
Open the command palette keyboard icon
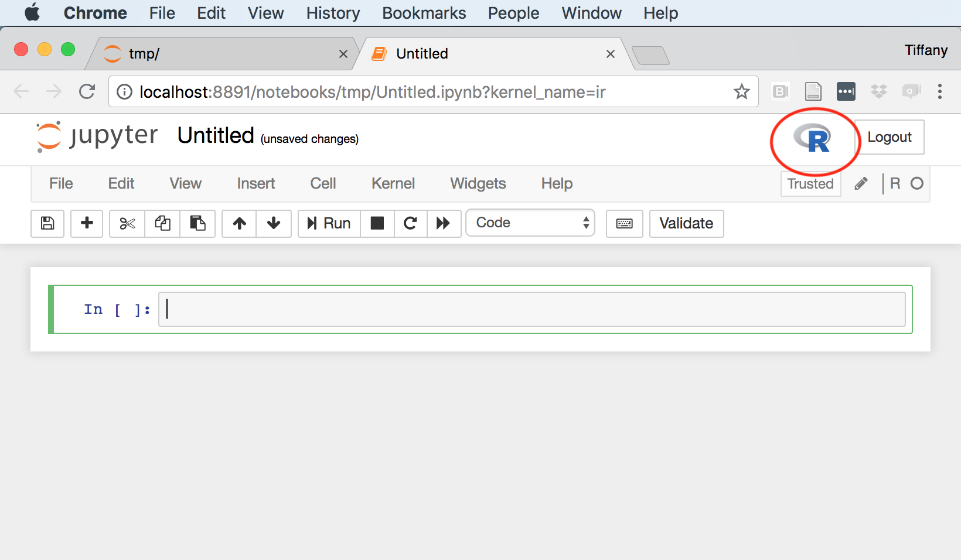pos(624,223)
